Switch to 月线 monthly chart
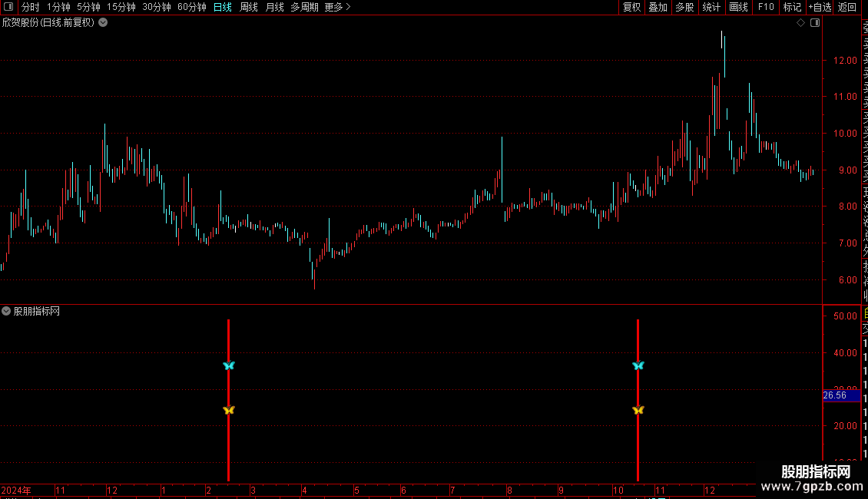The image size is (868, 499). tap(274, 7)
